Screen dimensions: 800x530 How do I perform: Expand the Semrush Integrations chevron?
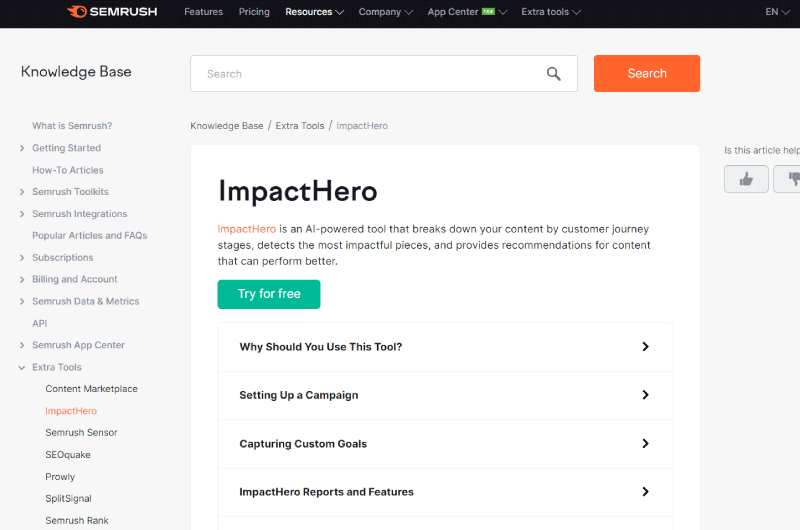[x=22, y=214]
